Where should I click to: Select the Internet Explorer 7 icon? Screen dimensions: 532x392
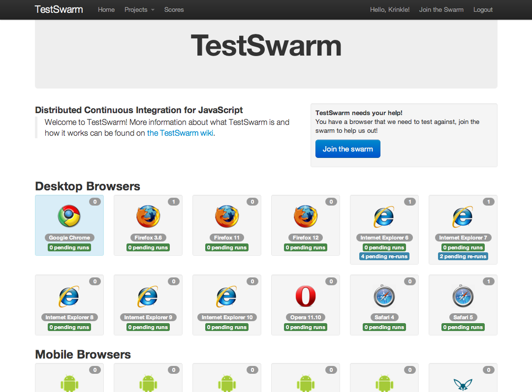click(x=463, y=217)
